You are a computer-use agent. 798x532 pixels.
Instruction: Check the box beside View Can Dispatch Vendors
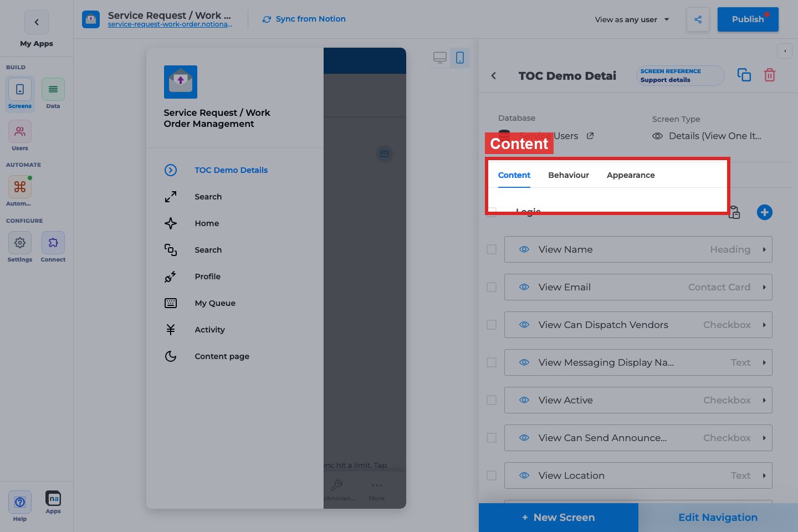[x=492, y=325]
